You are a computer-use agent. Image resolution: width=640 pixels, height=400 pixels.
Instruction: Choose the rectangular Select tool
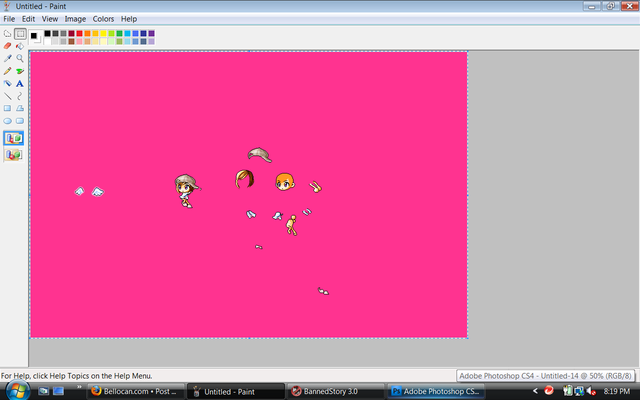20,34
